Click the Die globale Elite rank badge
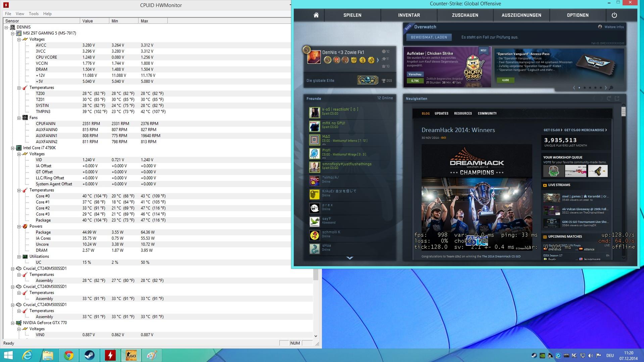Viewport: 644px width, 362px height. click(x=367, y=80)
